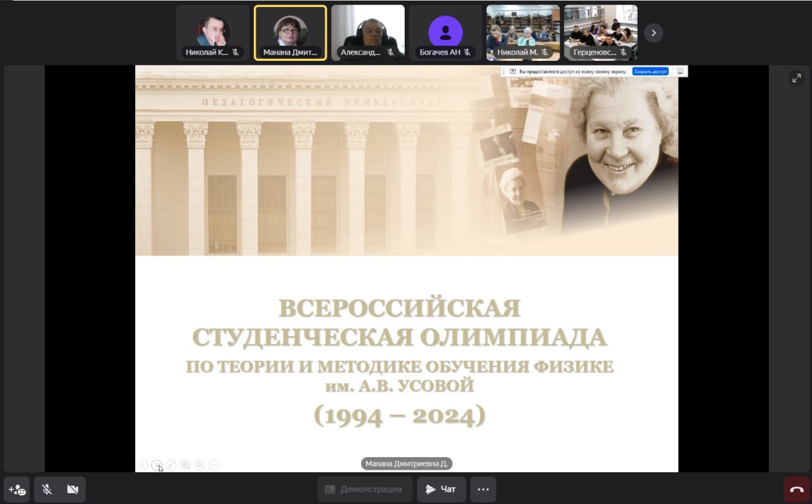812x504 pixels.
Task: Turn on the camera
Action: click(x=72, y=489)
